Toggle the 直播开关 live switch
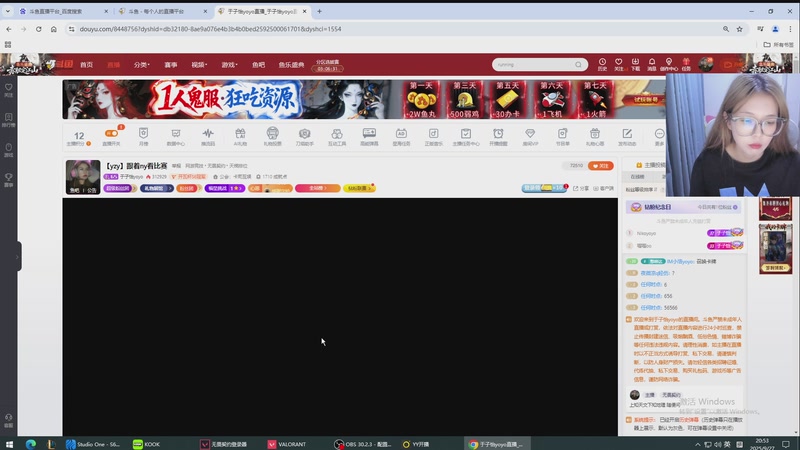Screen dimensions: 800x450 (x=111, y=134)
